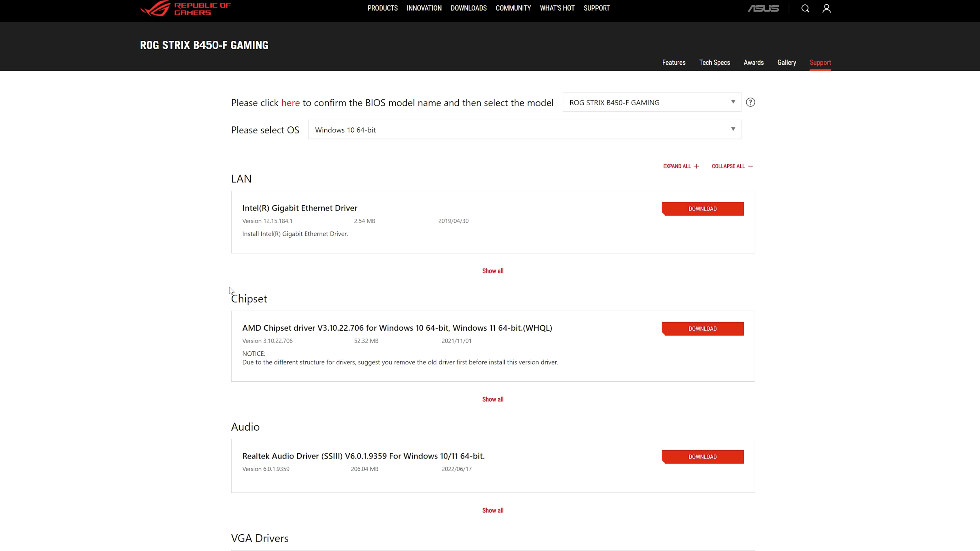This screenshot has width=980, height=551.
Task: Download the AMD Chipset driver
Action: click(702, 329)
